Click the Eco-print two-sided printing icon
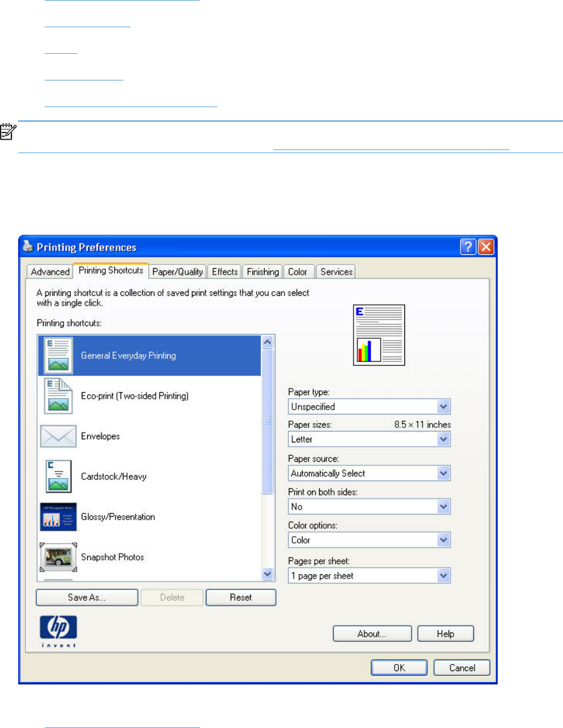 (58, 396)
